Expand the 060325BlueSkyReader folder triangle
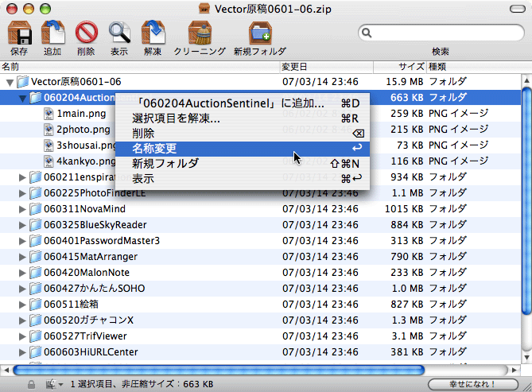Screen dimensions: 532x392 (22, 225)
